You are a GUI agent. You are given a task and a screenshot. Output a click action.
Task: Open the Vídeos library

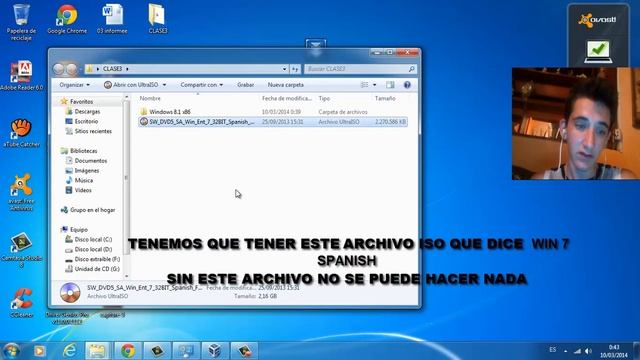point(83,190)
